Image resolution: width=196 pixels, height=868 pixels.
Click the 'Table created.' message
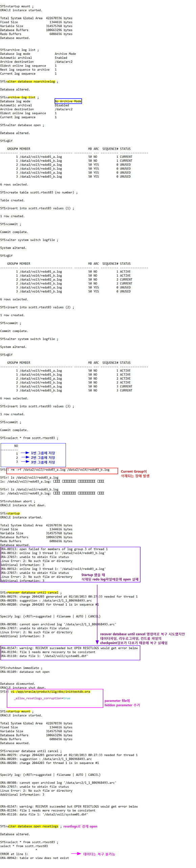(12, 200)
